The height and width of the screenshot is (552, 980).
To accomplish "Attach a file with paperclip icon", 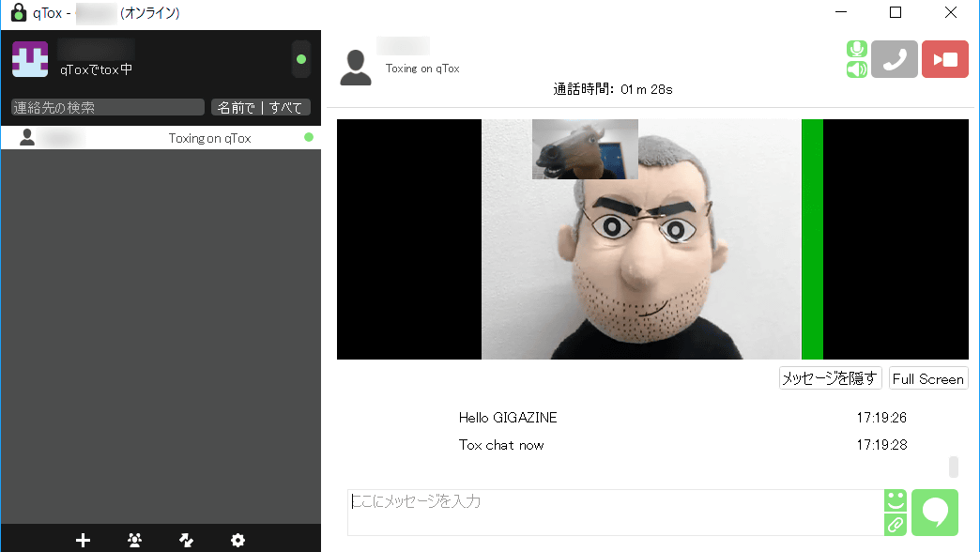I will (896, 525).
